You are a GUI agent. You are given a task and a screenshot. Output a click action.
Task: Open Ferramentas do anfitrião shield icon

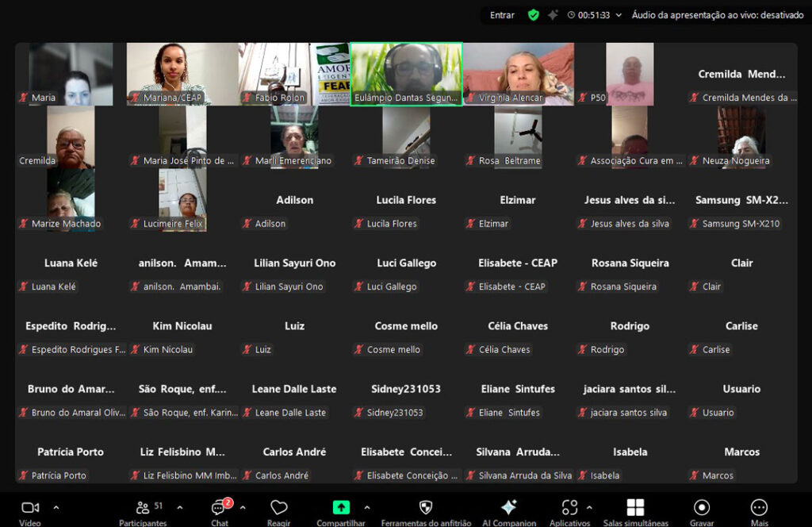pos(425,509)
